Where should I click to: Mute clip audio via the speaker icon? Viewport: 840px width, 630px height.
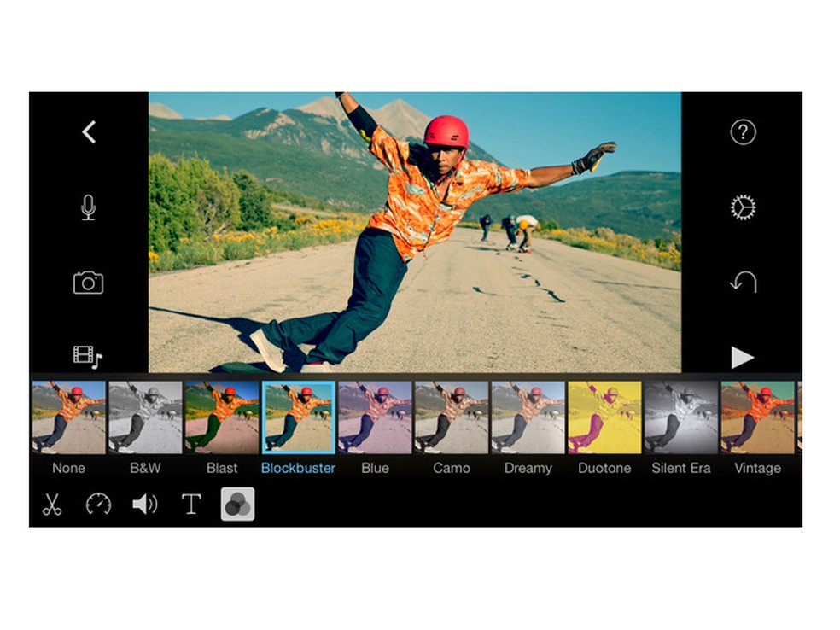tap(145, 504)
